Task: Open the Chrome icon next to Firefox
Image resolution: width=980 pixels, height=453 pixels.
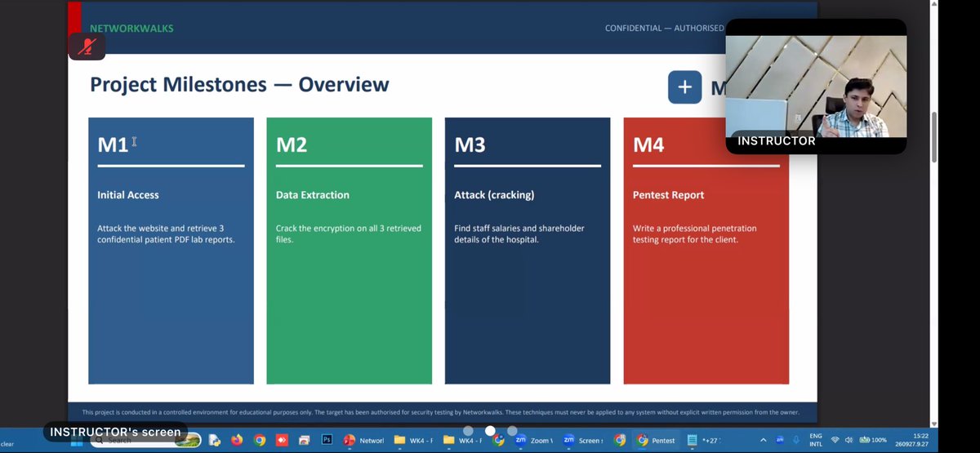Action: [260, 440]
